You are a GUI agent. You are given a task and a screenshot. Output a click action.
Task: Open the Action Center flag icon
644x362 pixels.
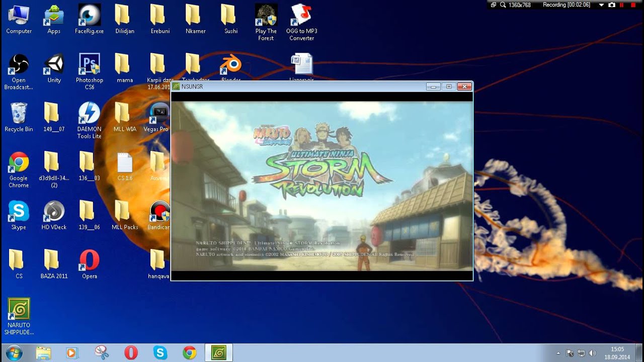click(570, 353)
